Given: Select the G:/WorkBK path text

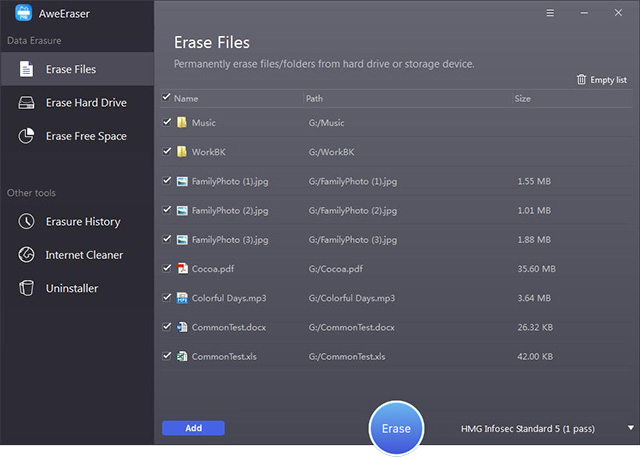Looking at the screenshot, I should tap(331, 152).
